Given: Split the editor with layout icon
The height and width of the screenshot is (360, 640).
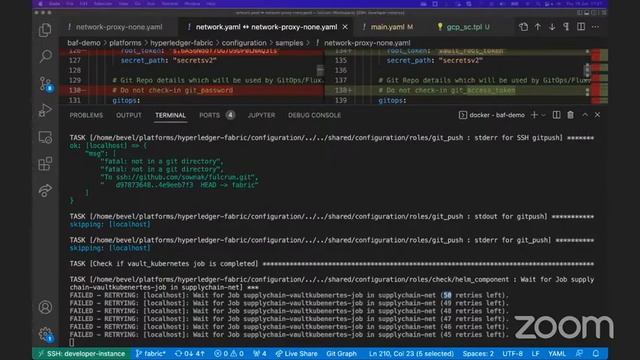Looking at the screenshot, I should pos(581,27).
